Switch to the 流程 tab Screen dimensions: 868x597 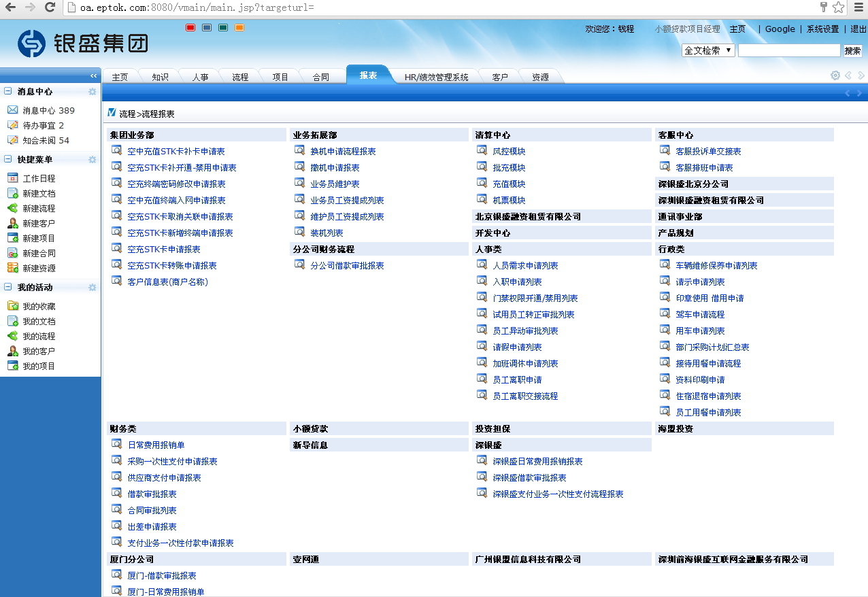[240, 77]
